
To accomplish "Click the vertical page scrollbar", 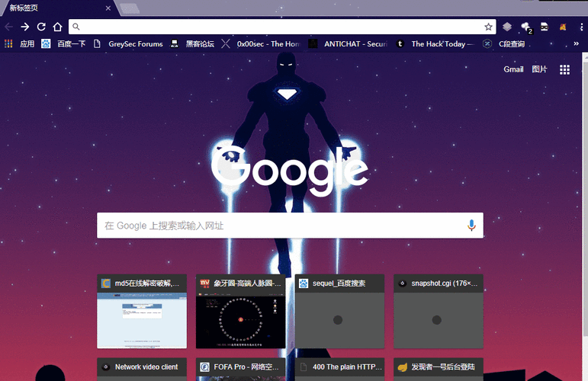I will [585, 195].
